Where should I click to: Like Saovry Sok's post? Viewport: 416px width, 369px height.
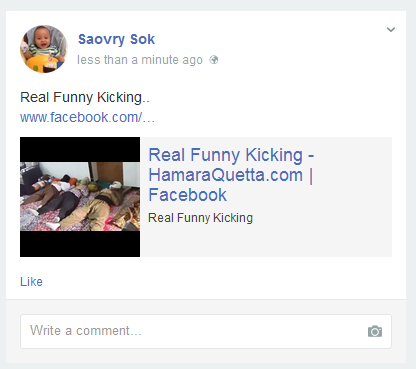click(x=31, y=282)
